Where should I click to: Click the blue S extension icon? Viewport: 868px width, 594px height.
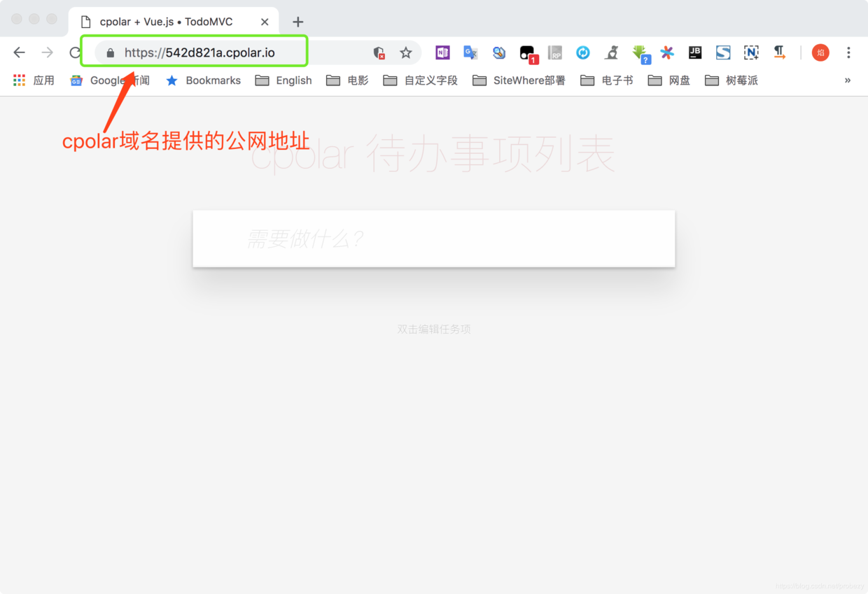723,52
